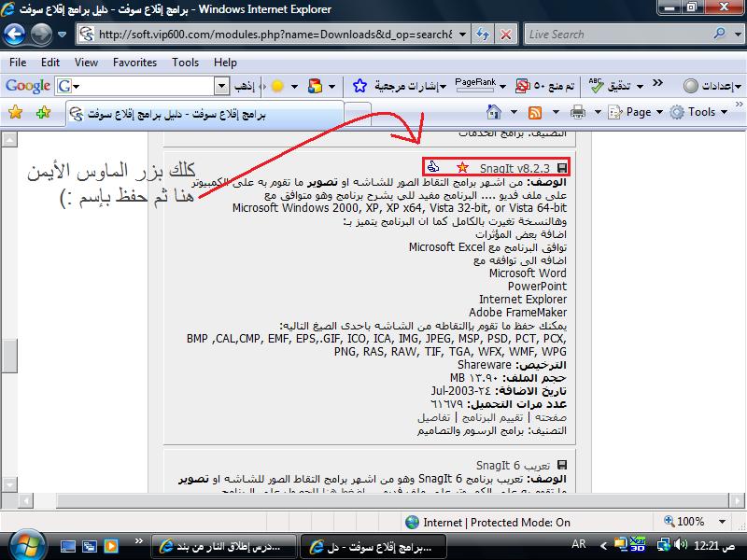This screenshot has width=747, height=560.
Task: Open Google toolbar إعدادات settings
Action: point(712,86)
